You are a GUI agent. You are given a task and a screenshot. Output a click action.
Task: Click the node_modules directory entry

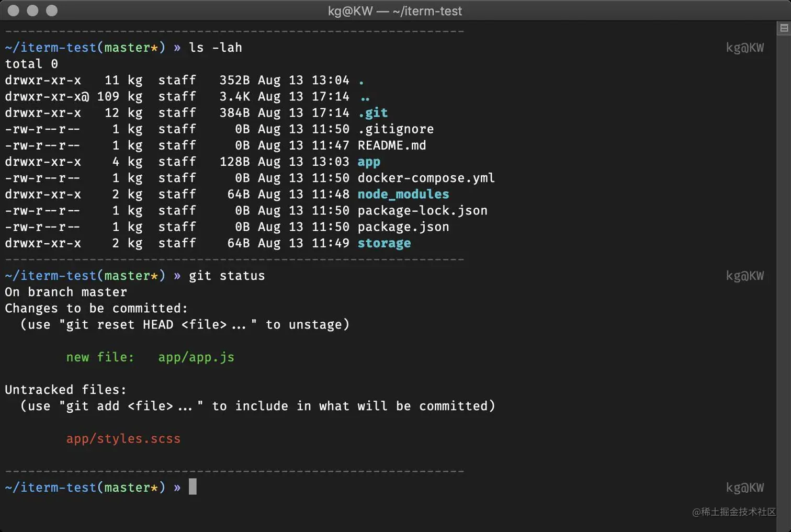(x=403, y=194)
